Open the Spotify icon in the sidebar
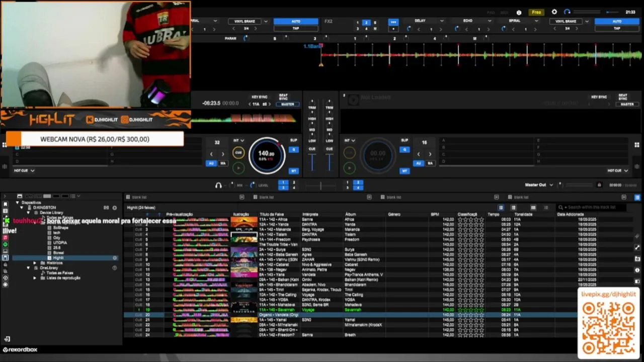The height and width of the screenshot is (362, 644). 6,244
